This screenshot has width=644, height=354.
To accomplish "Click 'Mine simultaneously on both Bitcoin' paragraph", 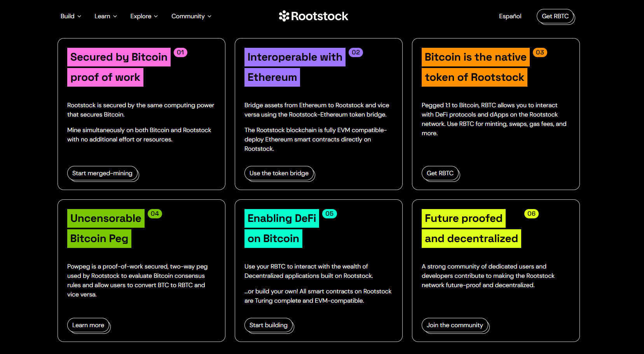I will 139,135.
